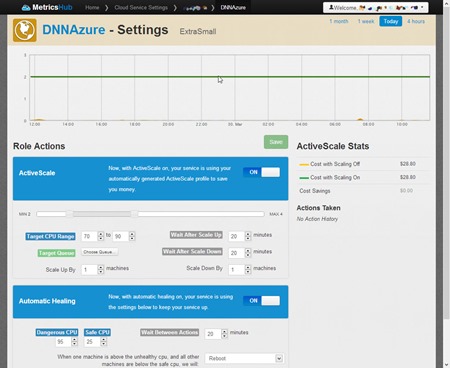Increase Wait After Scale Up minutes
Image resolution: width=450 pixels, height=368 pixels.
(x=248, y=234)
